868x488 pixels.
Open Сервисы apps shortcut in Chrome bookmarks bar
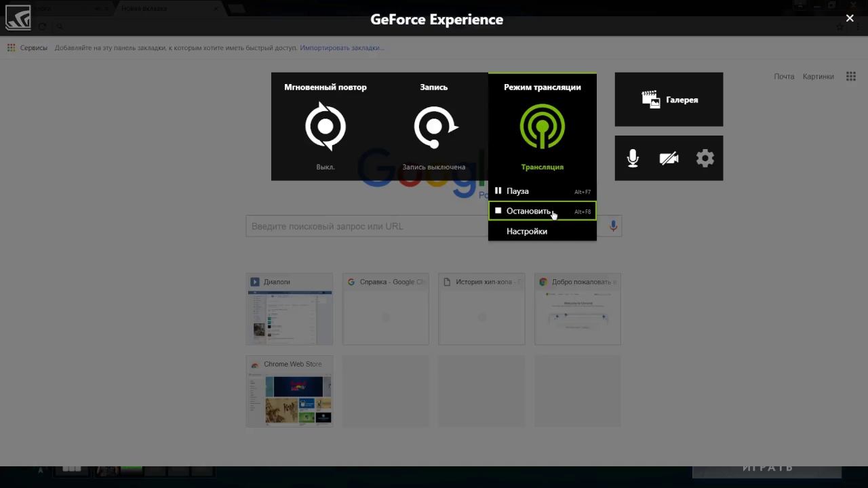(27, 48)
